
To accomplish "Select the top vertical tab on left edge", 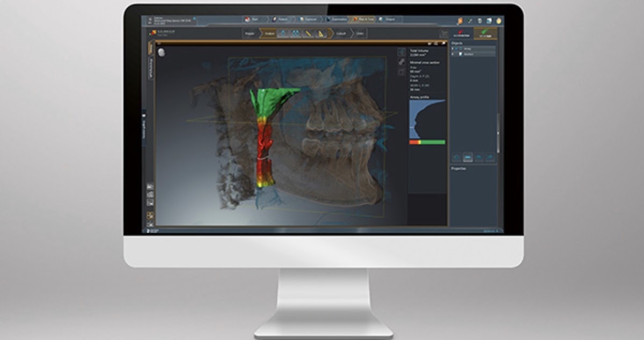I will click(x=151, y=49).
